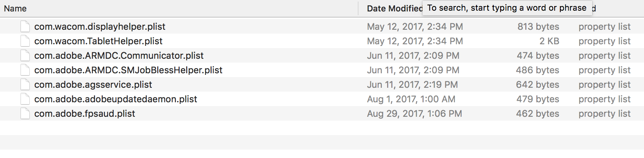Click the com.adobe.agsservice.plist file icon
Viewport: 644px width, 158px height.
pyautogui.click(x=25, y=85)
